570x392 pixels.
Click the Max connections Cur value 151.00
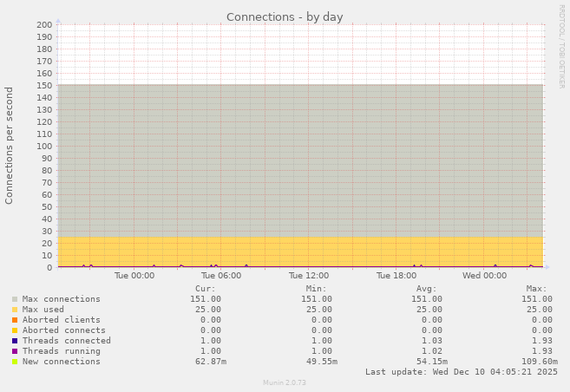click(206, 299)
